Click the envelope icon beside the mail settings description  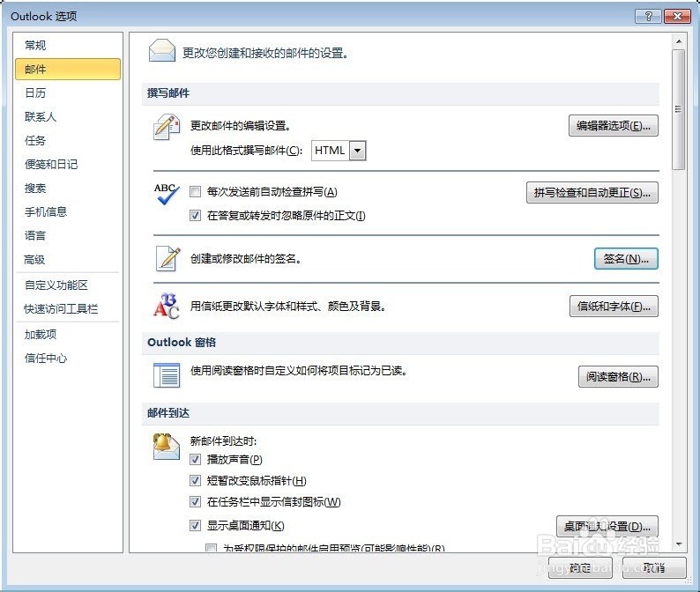tap(161, 51)
